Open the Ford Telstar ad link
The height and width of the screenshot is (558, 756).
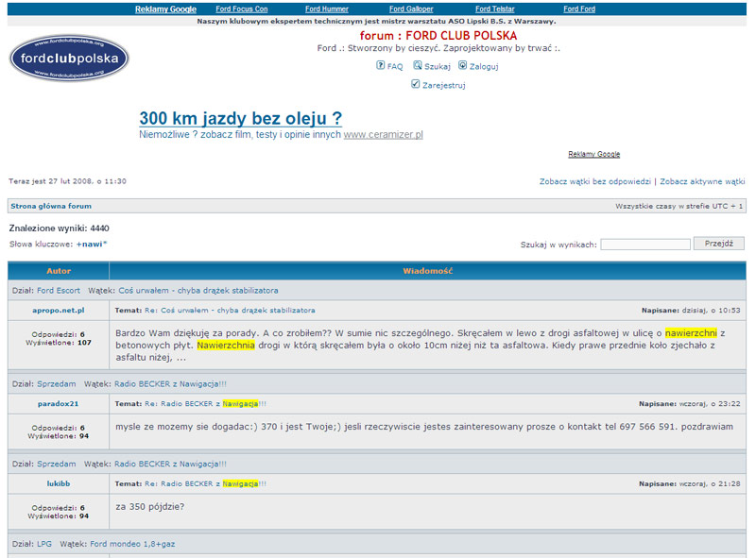(497, 8)
